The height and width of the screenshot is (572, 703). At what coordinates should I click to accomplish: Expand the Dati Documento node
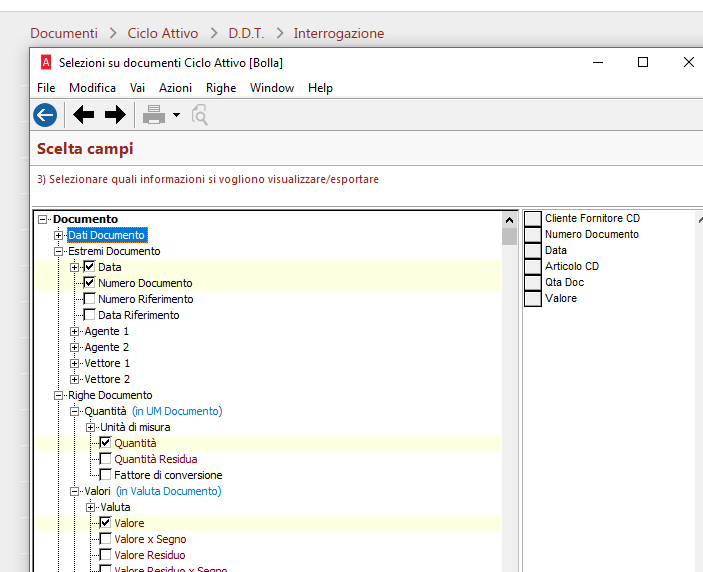point(58,235)
